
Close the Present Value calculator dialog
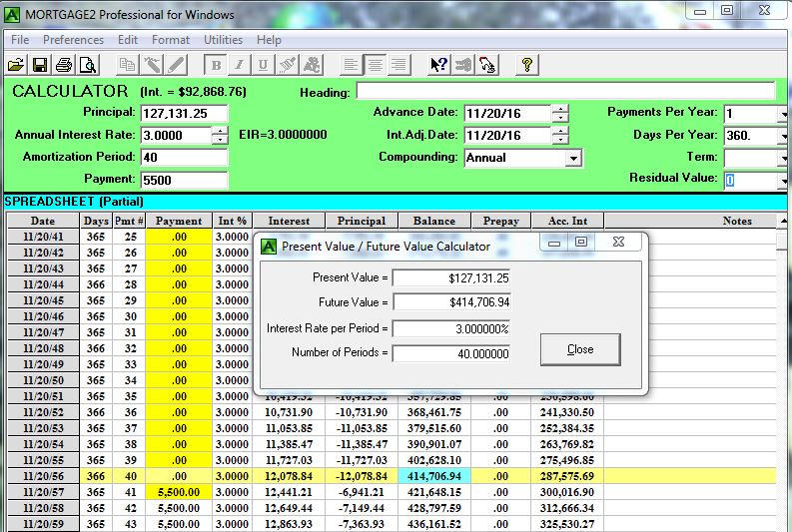click(579, 349)
